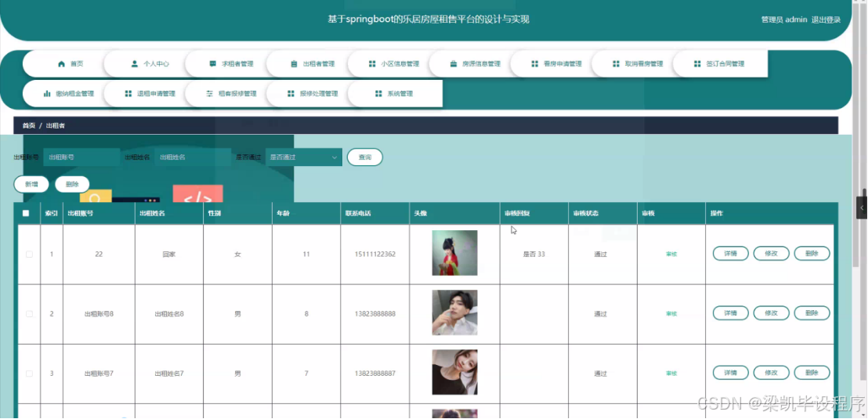
Task: Click the chat icon for 求租者管理
Action: coord(212,64)
